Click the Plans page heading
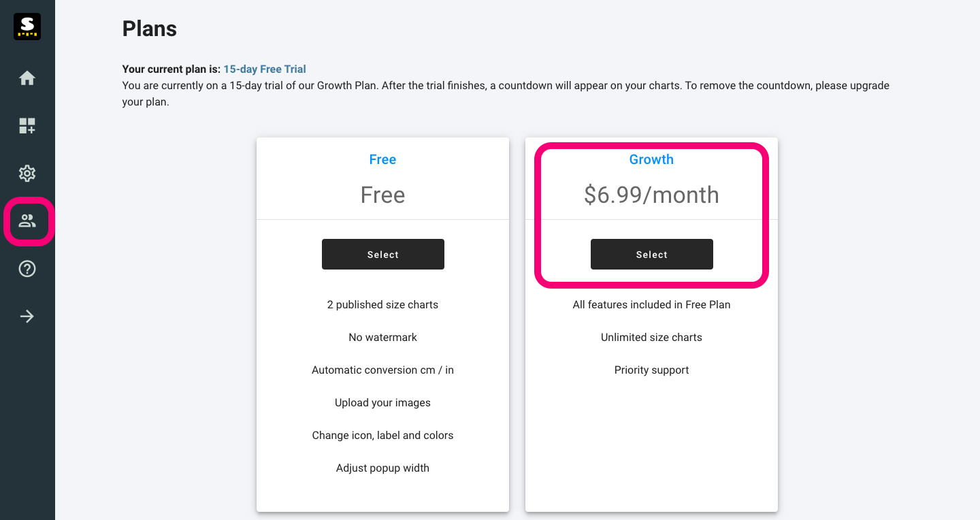The width and height of the screenshot is (980, 520). (x=150, y=29)
